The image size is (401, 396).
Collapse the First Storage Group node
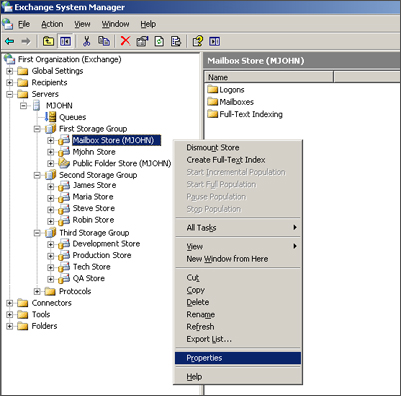[x=37, y=129]
